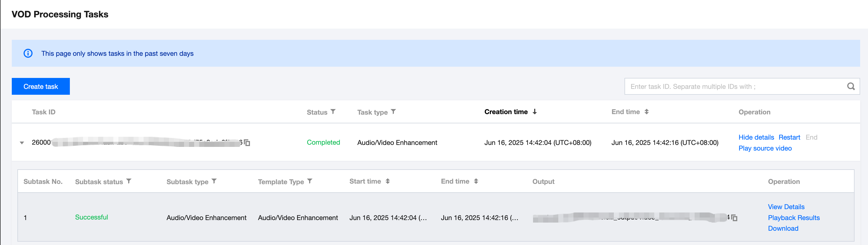Copy the output file path
Image resolution: width=868 pixels, height=245 pixels.
[x=734, y=218]
